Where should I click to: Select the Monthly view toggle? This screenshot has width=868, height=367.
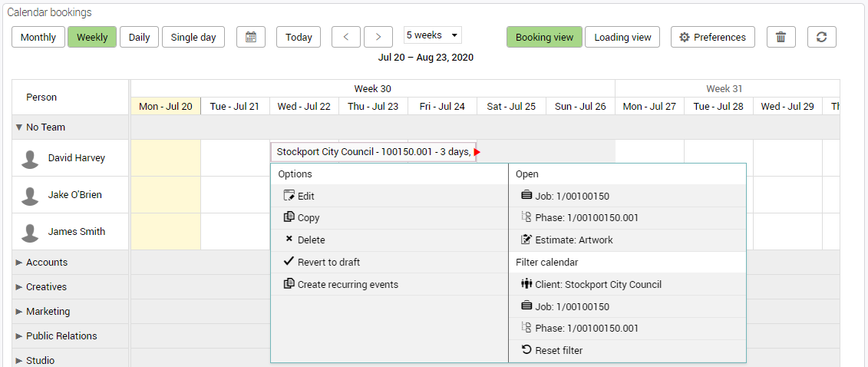pyautogui.click(x=38, y=37)
